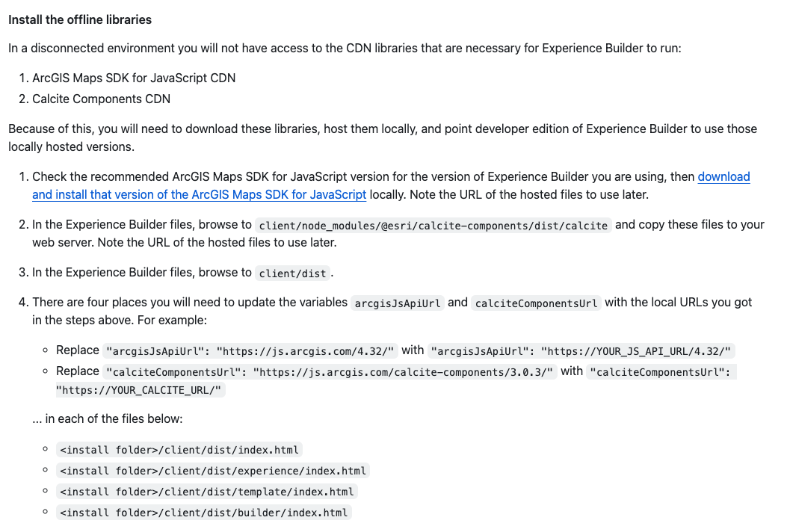Image resolution: width=790 pixels, height=532 pixels.
Task: Click the "Install the offline libraries" heading
Action: pyautogui.click(x=80, y=19)
